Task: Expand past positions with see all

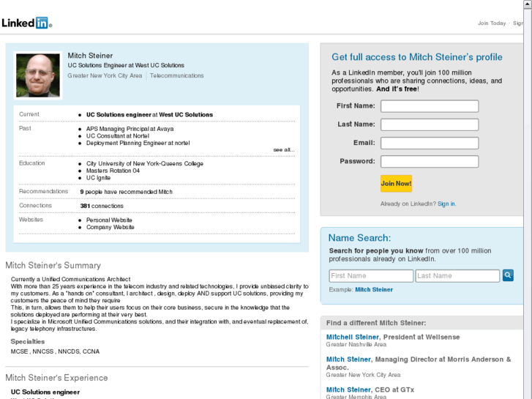Action: coord(284,150)
